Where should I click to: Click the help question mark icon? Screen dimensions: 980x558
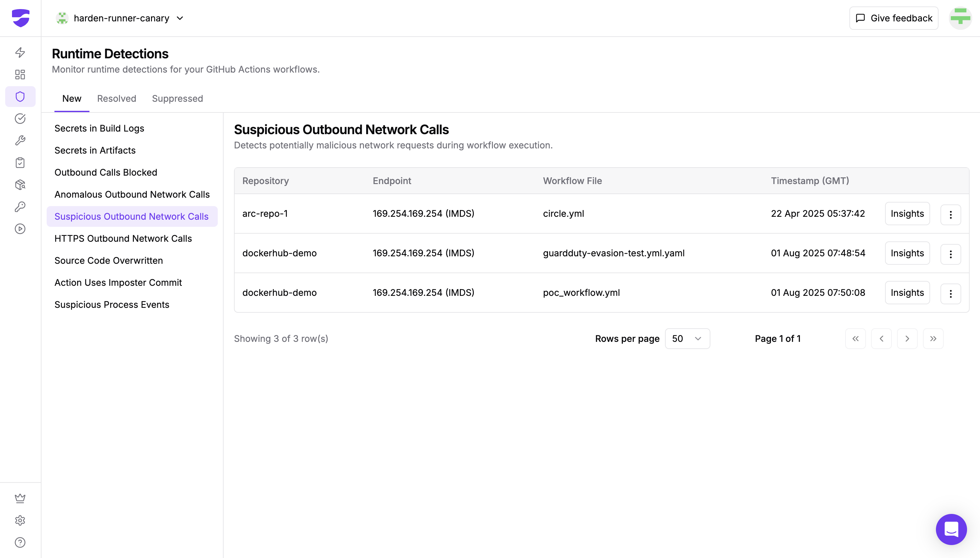pyautogui.click(x=20, y=542)
